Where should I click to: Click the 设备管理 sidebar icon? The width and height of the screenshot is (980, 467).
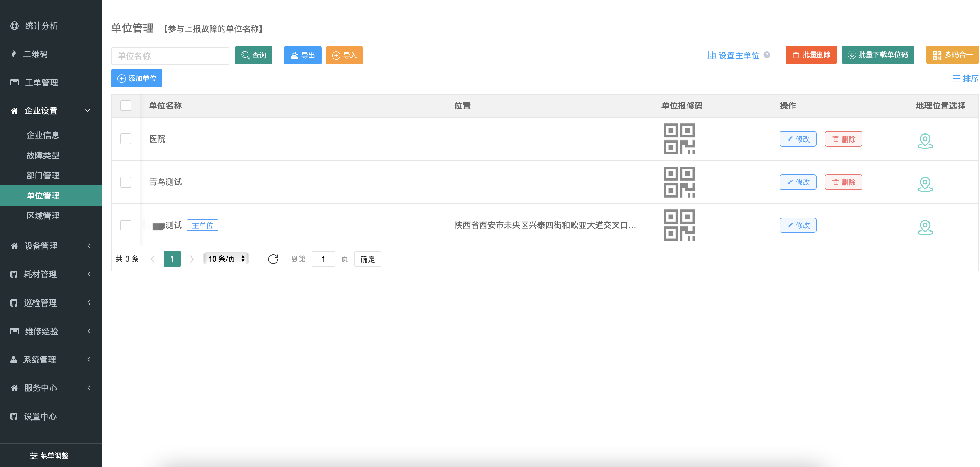click(x=14, y=246)
